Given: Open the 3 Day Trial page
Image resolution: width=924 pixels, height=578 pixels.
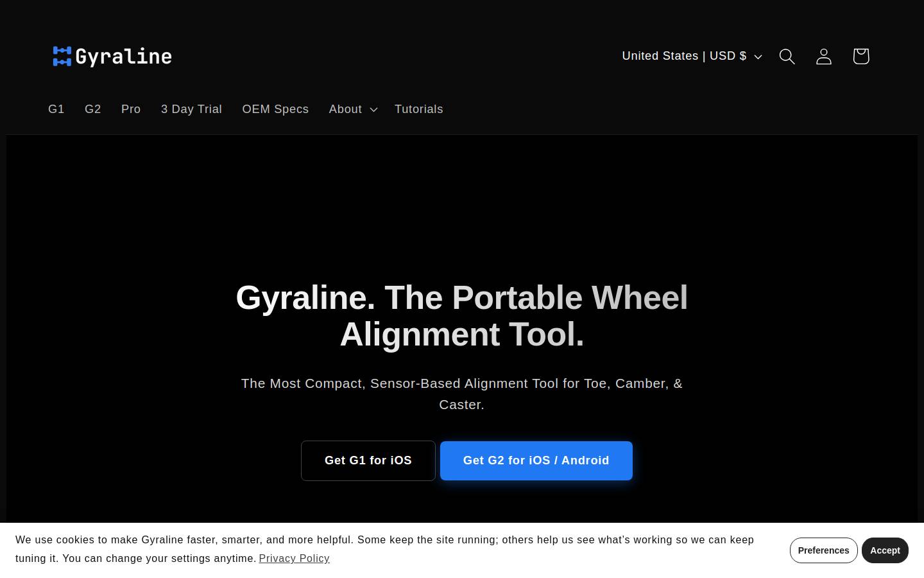Looking at the screenshot, I should (x=191, y=109).
